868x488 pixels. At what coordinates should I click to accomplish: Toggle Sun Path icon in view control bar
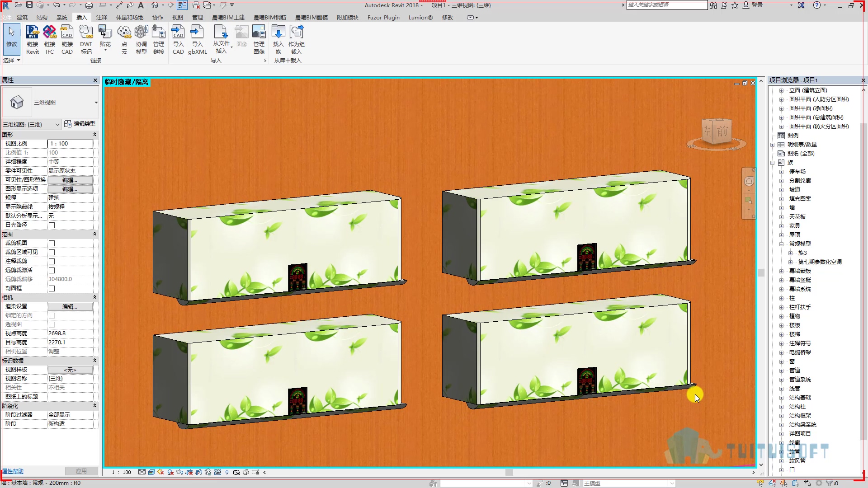pyautogui.click(x=161, y=472)
